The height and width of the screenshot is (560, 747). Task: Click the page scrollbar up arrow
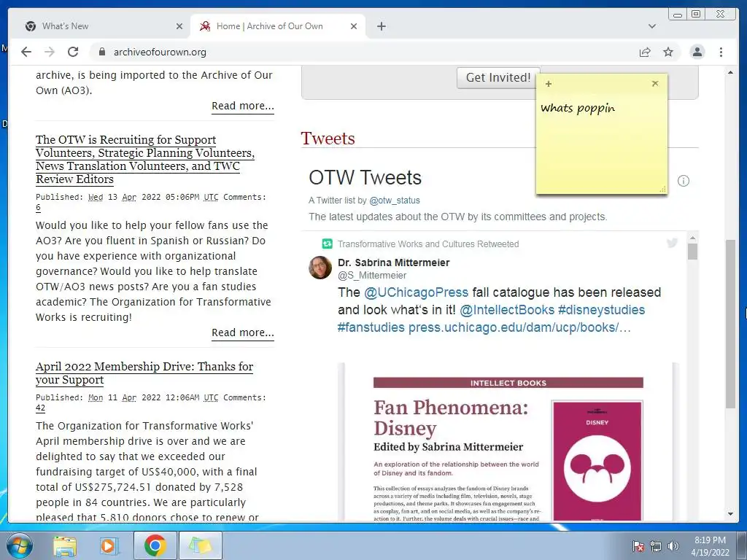[730, 72]
